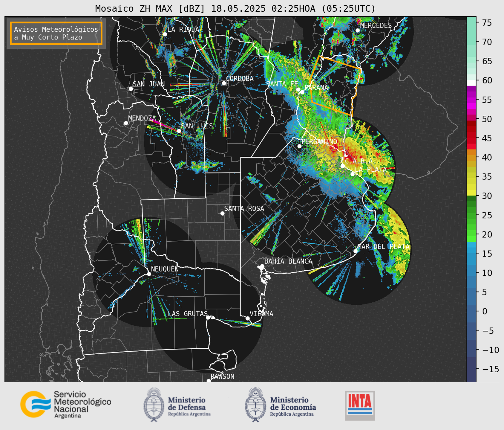504x430 pixels.
Task: Click the INTA logo
Action: (360, 405)
